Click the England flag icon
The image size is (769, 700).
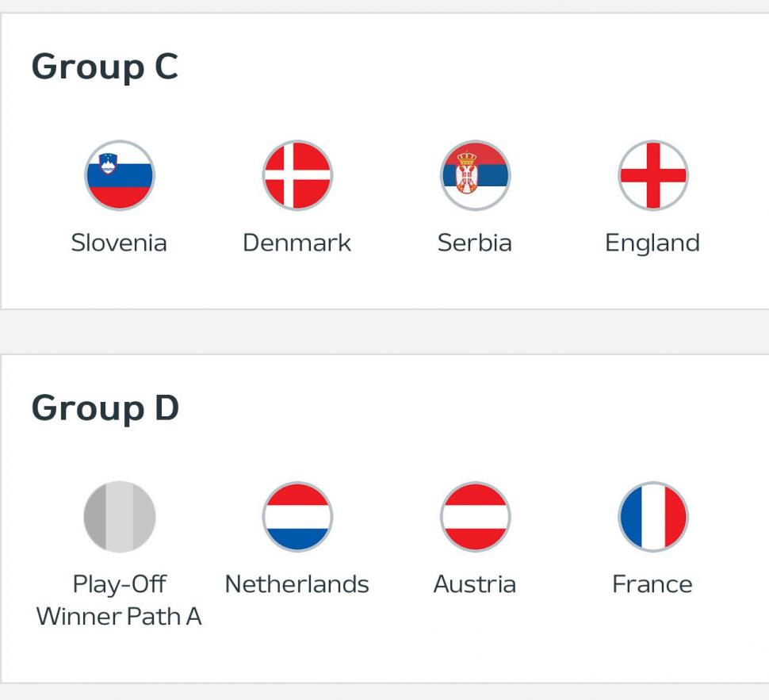pos(653,175)
